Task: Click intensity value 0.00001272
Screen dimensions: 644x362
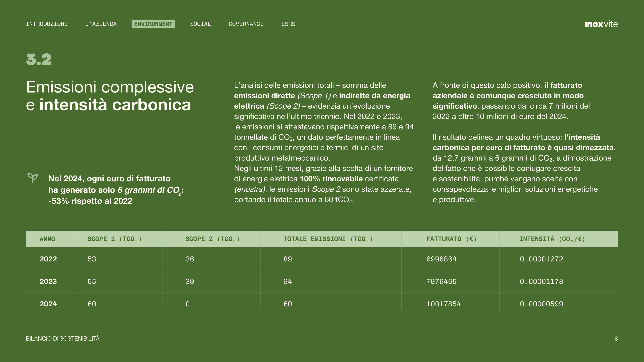Action: click(542, 259)
